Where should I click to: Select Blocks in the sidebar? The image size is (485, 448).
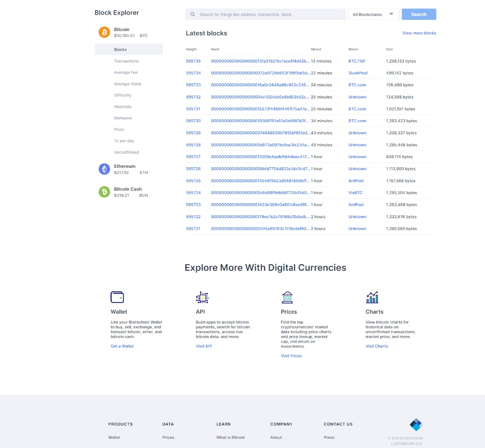tap(129, 49)
